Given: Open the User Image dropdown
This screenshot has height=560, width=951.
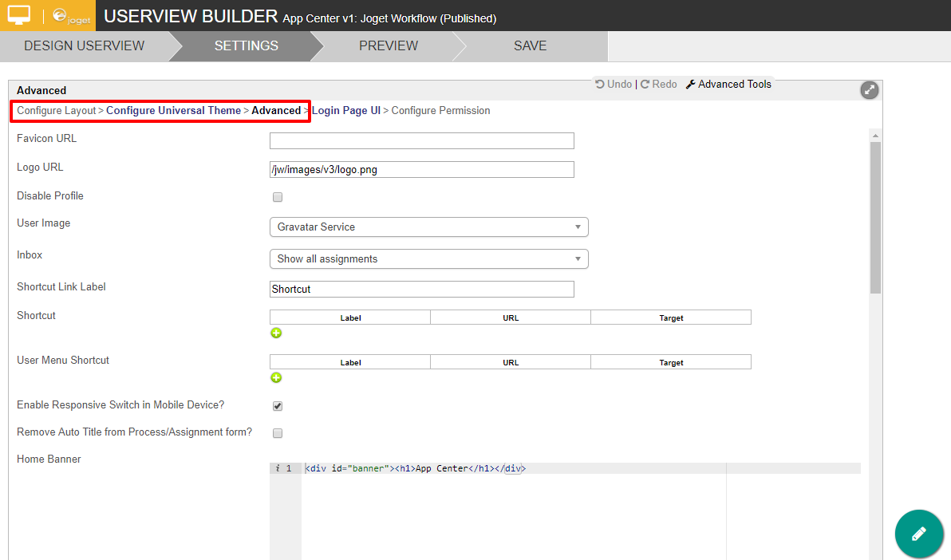Looking at the screenshot, I should [x=428, y=227].
